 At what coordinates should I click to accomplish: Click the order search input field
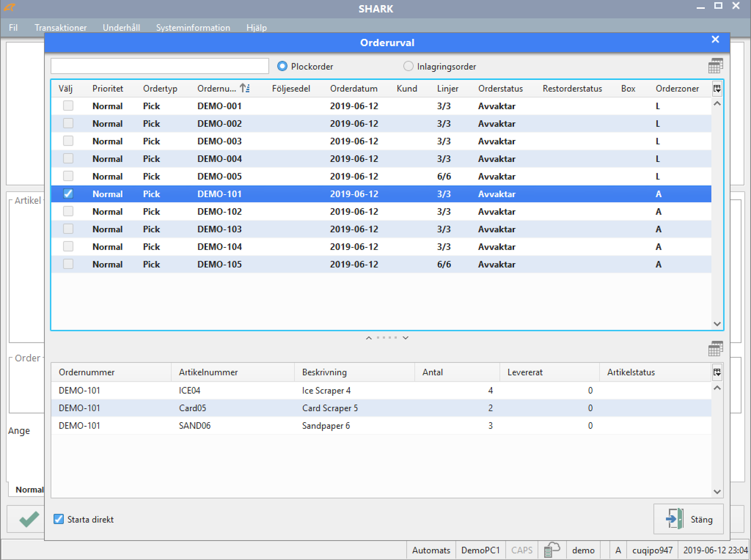click(160, 66)
